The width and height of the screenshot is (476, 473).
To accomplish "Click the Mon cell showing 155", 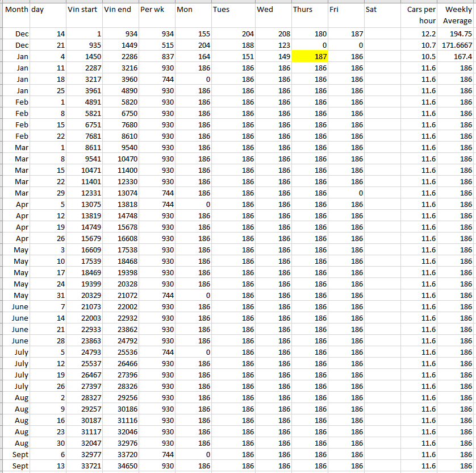I will 193,34.
